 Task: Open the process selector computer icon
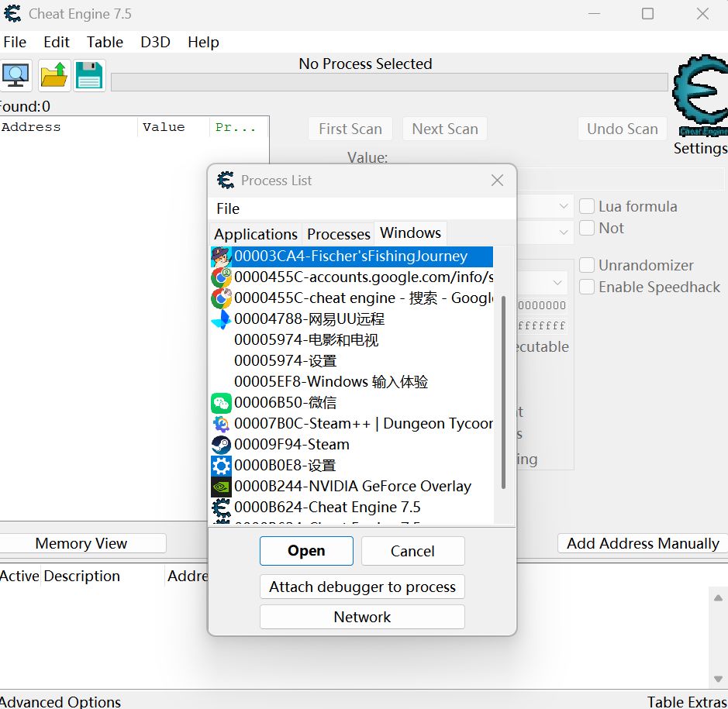tap(16, 75)
